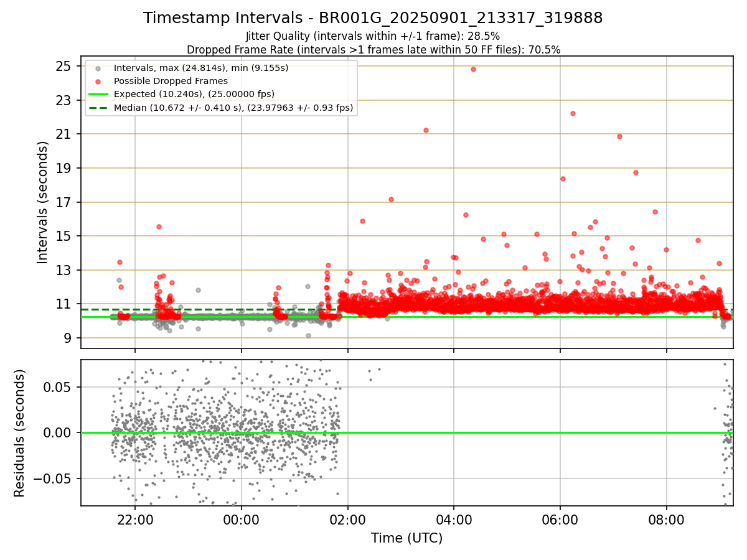The image size is (747, 560).
Task: Click the plot title 'Timestamp Intervals - BR001G_20250901_213317_319888'
Action: (x=373, y=18)
